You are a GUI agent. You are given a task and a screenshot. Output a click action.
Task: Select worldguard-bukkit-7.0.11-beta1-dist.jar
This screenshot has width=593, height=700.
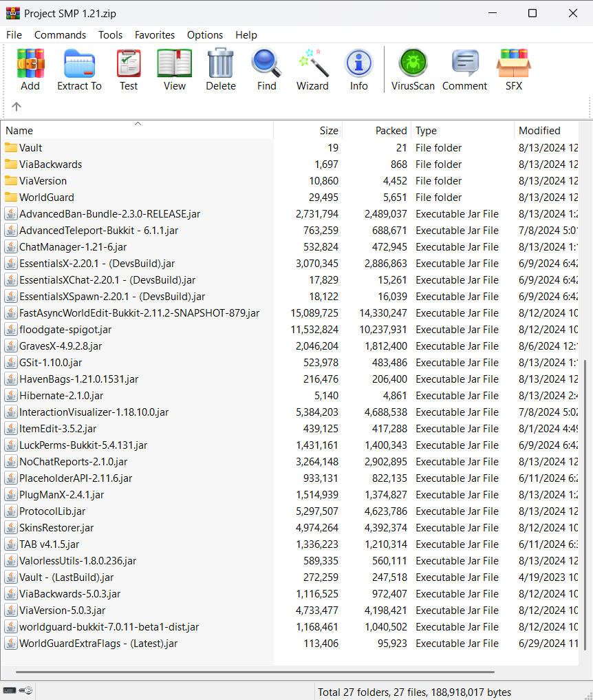coord(109,627)
